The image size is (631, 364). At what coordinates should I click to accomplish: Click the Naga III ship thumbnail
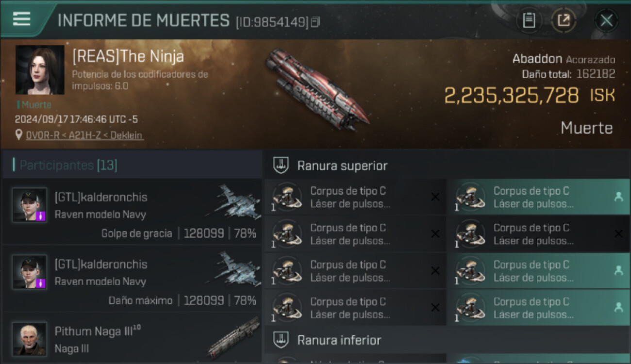pyautogui.click(x=234, y=337)
